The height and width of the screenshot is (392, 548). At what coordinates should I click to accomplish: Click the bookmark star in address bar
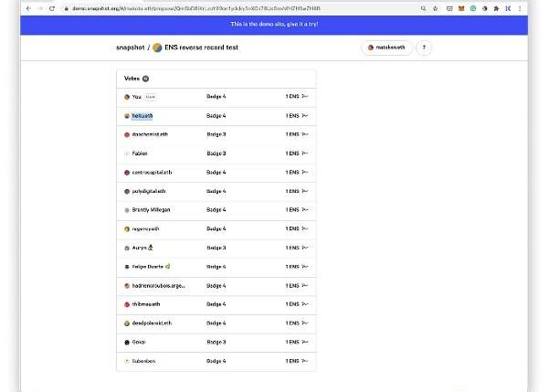pos(436,8)
